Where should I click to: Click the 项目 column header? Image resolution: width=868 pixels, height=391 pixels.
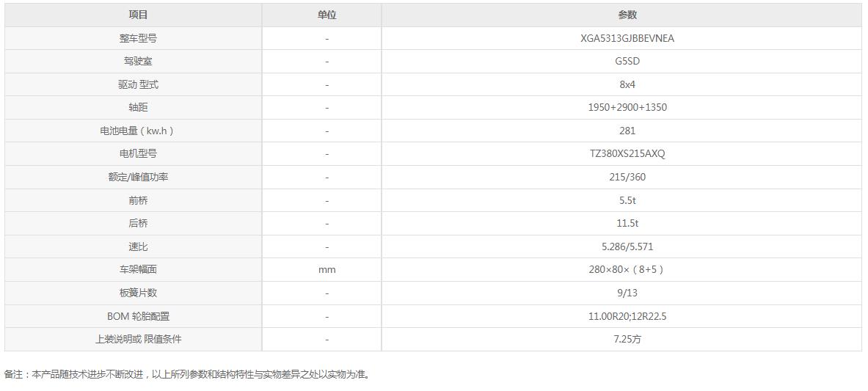tap(138, 15)
